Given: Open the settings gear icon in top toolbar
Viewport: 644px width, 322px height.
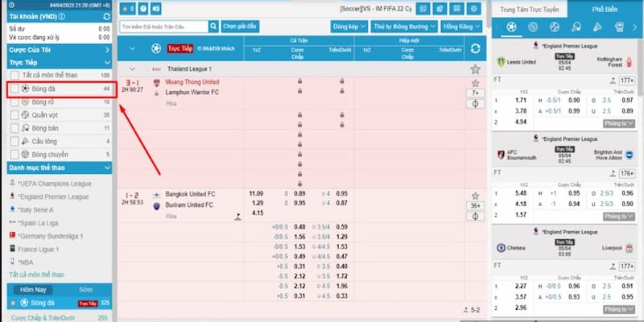Looking at the screenshot, I should (x=474, y=9).
